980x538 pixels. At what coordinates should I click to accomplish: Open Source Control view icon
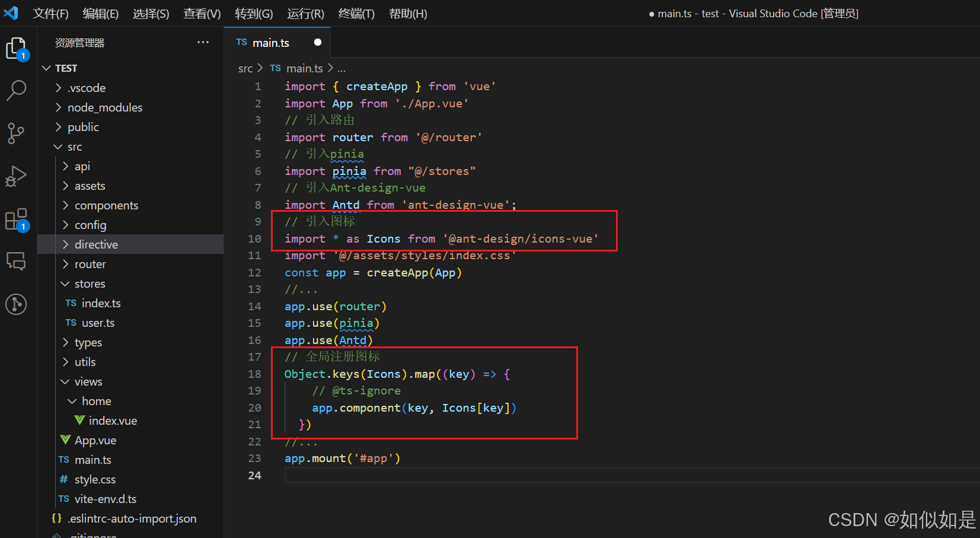pyautogui.click(x=16, y=133)
